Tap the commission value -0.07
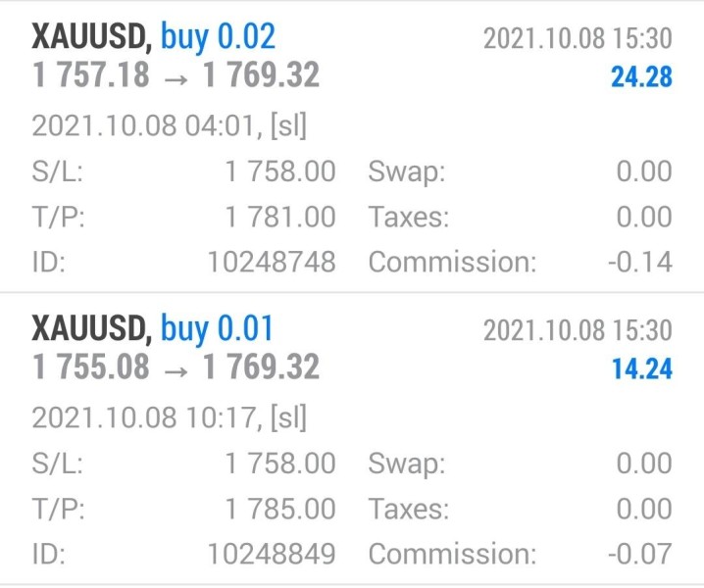Screen dimensions: 704x588 pos(640,554)
